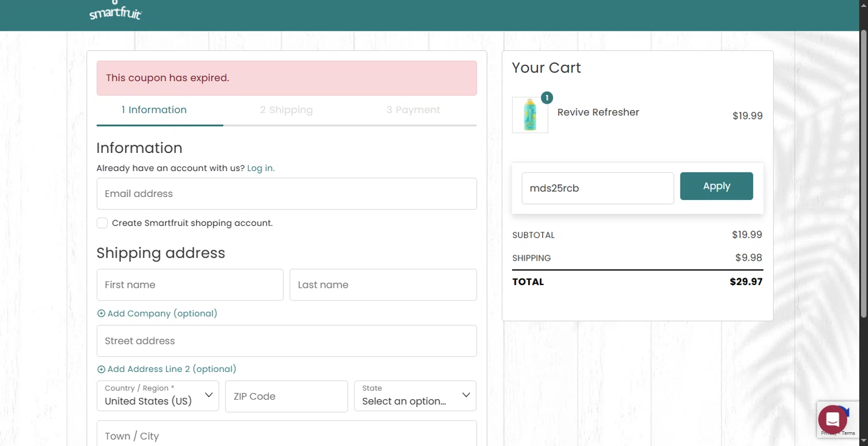Select the coupon code field with mds25rcb
Viewport: 868px width, 446px height.
pyautogui.click(x=598, y=188)
